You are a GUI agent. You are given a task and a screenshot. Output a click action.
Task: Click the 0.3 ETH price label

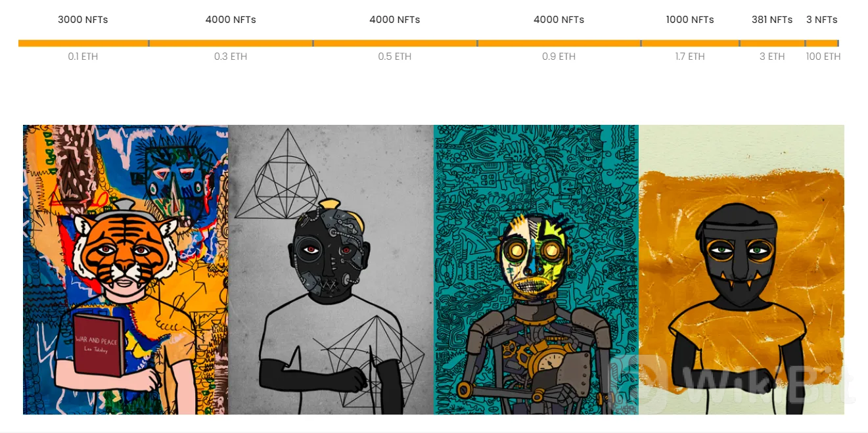click(231, 57)
